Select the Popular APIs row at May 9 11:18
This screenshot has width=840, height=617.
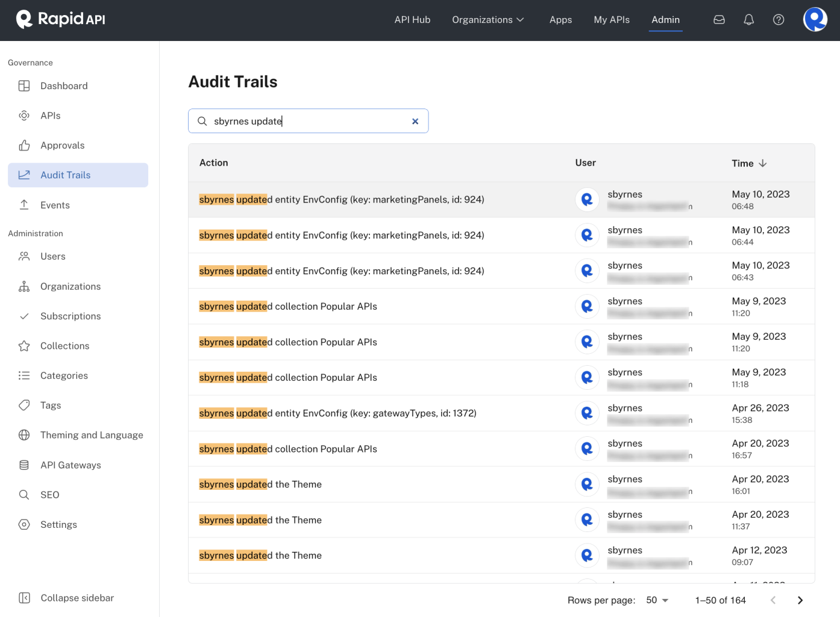pos(501,378)
